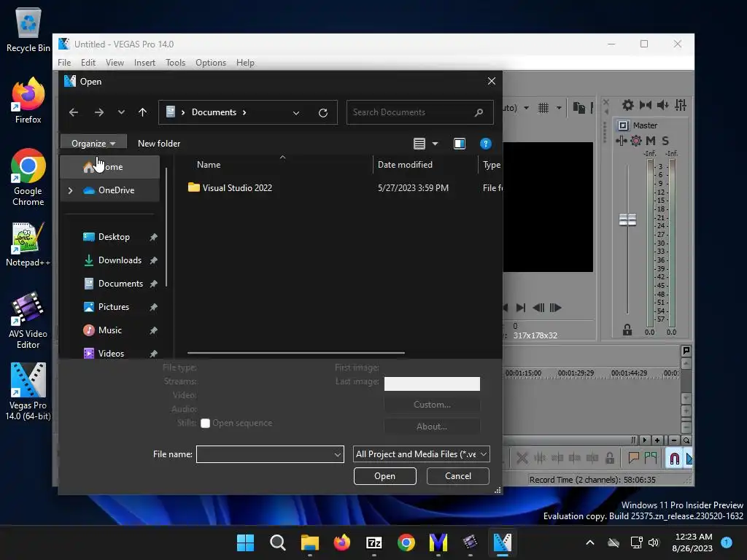Toggle the Master fader lock icon
747x560 pixels.
pyautogui.click(x=627, y=330)
